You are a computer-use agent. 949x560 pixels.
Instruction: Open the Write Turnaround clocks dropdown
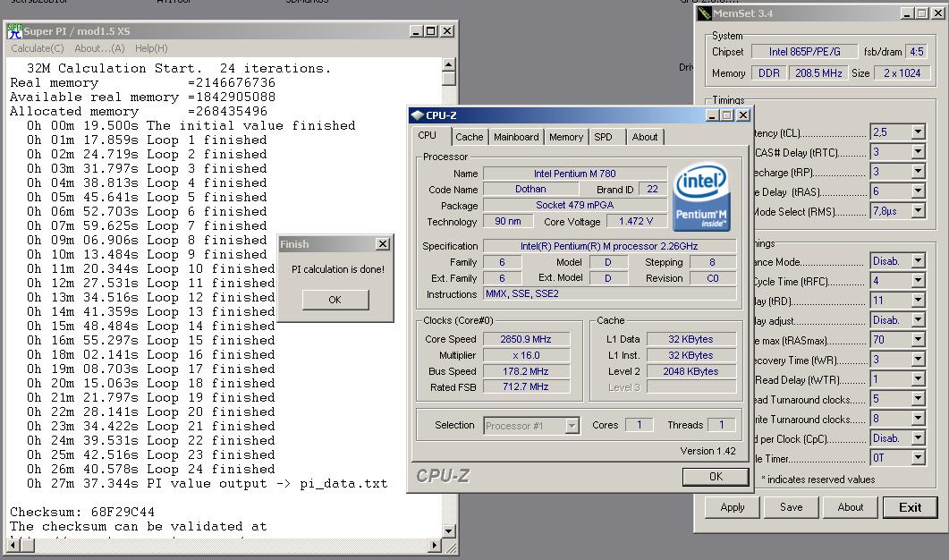[918, 419]
